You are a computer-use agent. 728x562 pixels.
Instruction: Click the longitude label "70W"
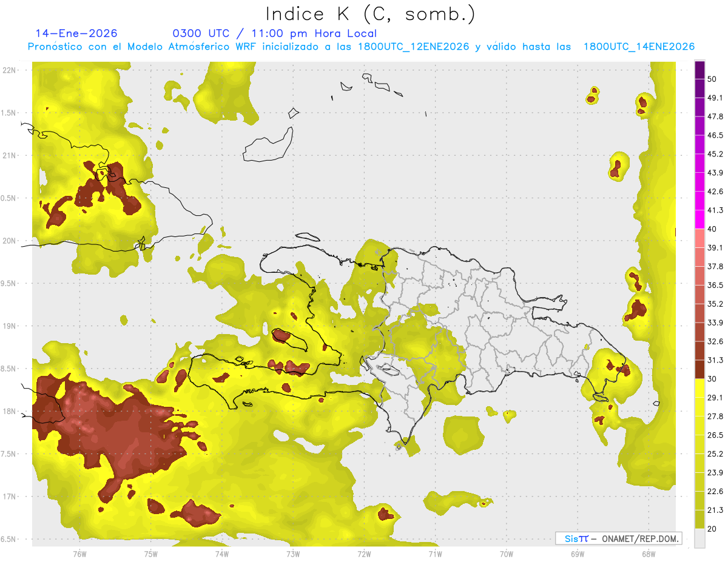click(x=506, y=554)
